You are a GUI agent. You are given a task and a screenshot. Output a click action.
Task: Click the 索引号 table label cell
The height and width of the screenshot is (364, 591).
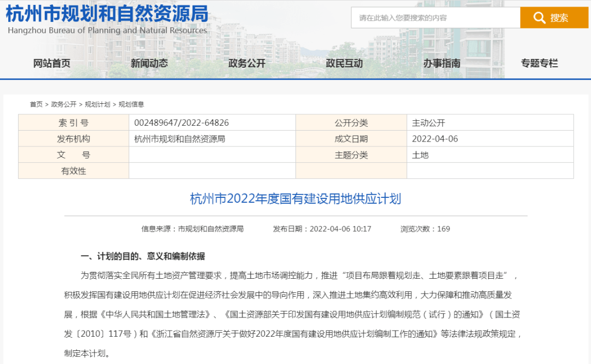click(x=73, y=123)
